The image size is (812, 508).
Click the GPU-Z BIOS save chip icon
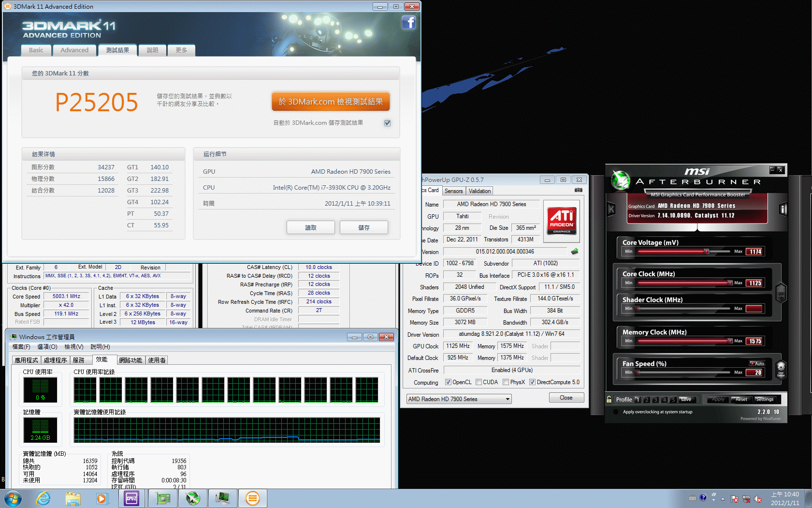tap(575, 252)
